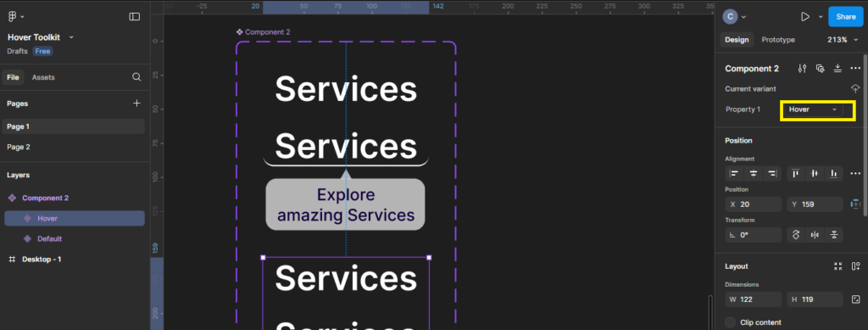Flip horizontal in Transform section
This screenshot has width=868, height=330.
[x=815, y=235]
